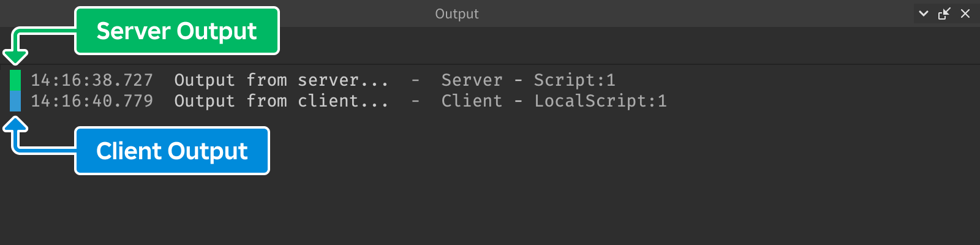Select the 14:16:40.779 timestamp
The width and height of the screenshot is (980, 245).
click(92, 101)
